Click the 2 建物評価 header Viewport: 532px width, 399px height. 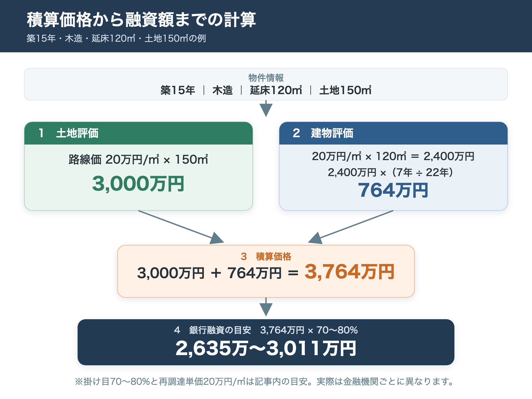393,133
